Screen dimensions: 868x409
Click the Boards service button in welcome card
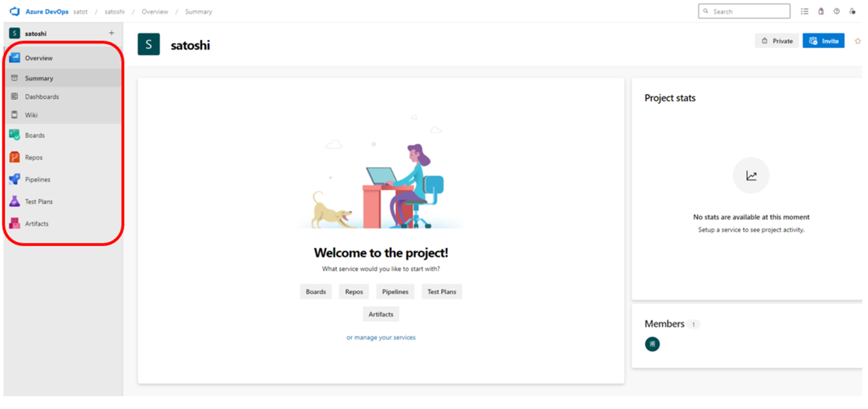click(x=316, y=291)
